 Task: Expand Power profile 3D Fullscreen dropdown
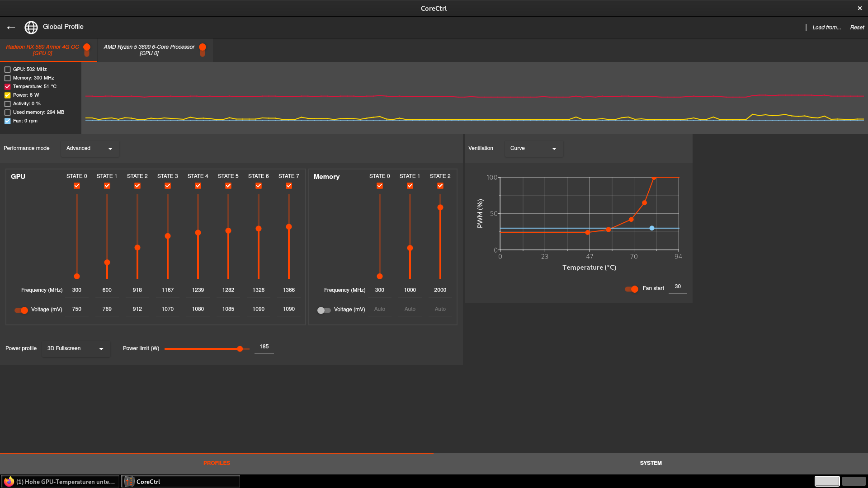point(75,349)
